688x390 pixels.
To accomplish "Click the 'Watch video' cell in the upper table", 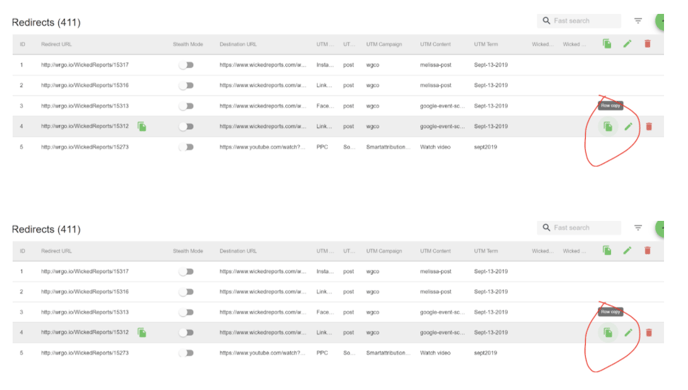I will point(435,147).
